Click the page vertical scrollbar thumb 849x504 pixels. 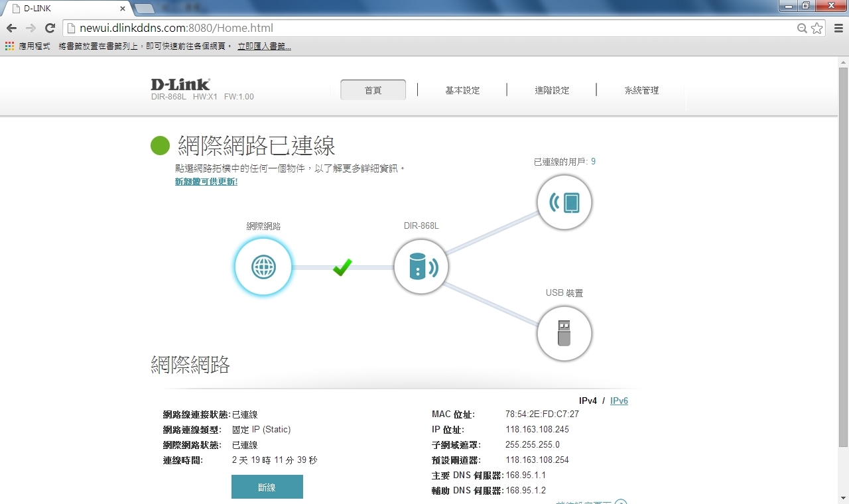(x=843, y=257)
